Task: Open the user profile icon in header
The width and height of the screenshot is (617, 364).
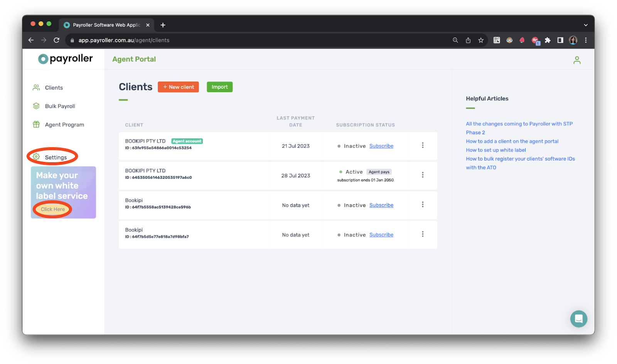Action: pos(577,60)
